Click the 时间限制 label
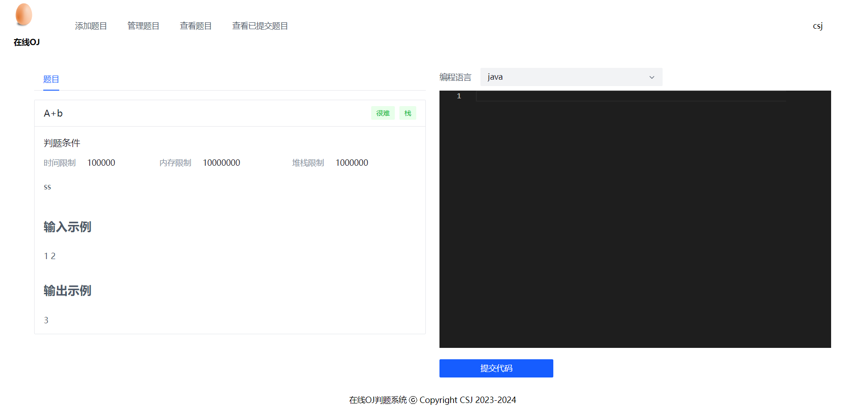 pyautogui.click(x=60, y=163)
